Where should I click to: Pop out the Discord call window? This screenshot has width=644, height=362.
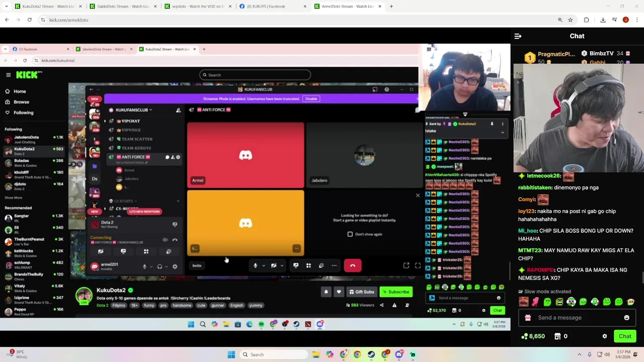click(x=406, y=265)
